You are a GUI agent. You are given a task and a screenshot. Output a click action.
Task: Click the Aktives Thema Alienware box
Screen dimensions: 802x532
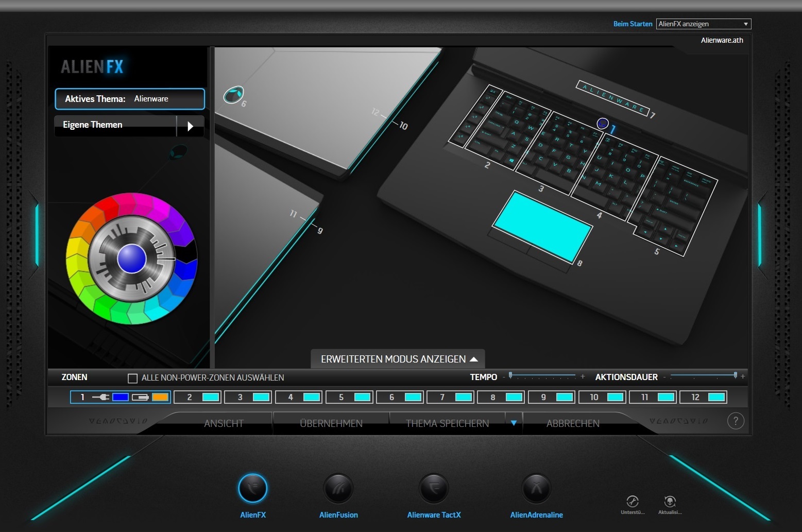(x=130, y=99)
